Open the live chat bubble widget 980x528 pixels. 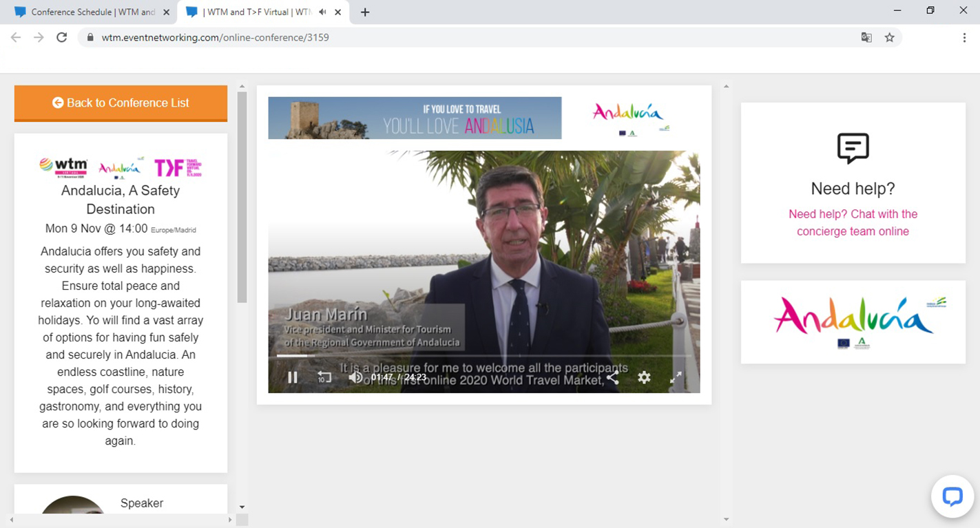tap(952, 496)
